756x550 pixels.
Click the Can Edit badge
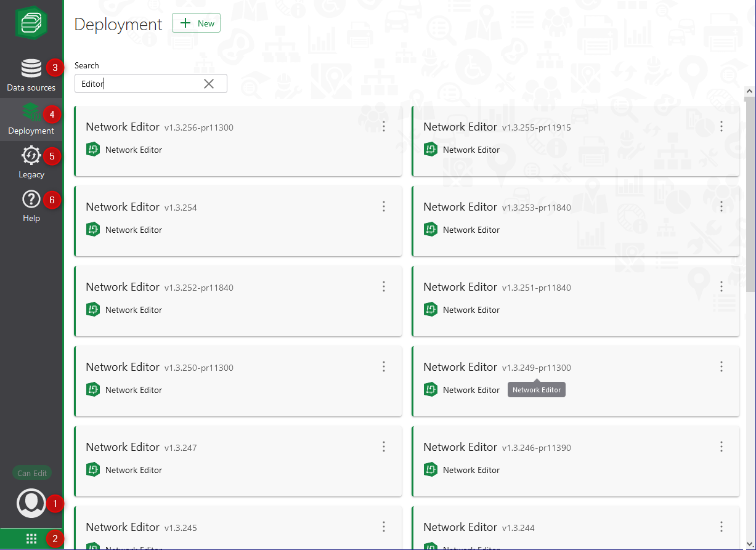32,473
